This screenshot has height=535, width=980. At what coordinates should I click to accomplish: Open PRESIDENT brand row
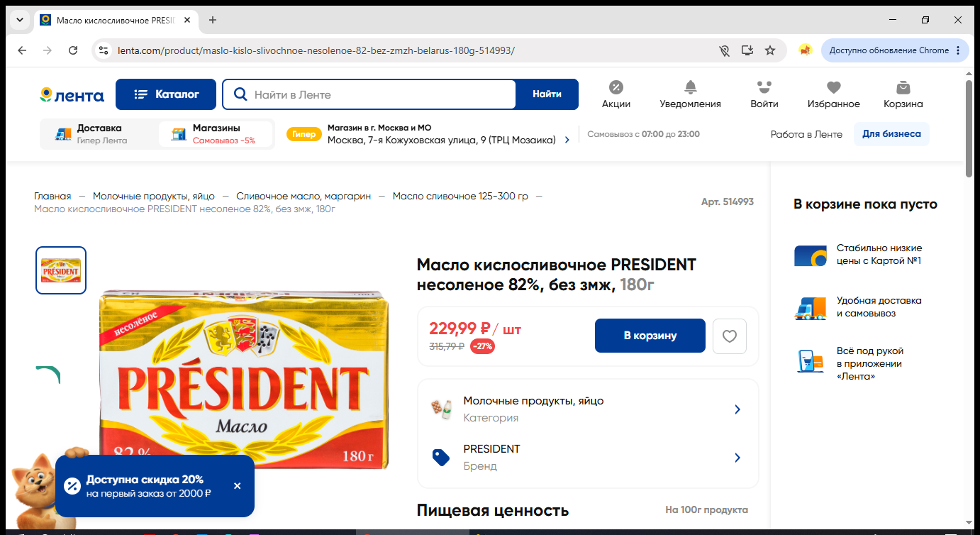[x=588, y=458]
